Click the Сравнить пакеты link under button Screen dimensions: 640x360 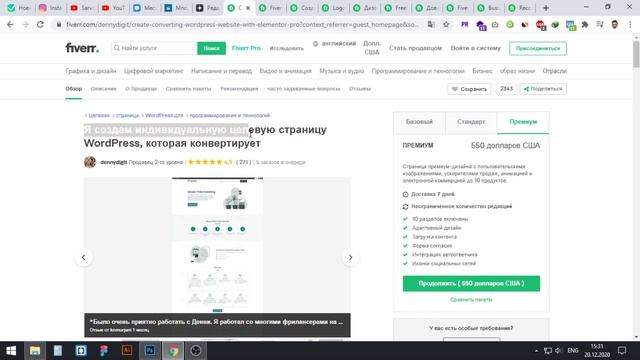(471, 300)
